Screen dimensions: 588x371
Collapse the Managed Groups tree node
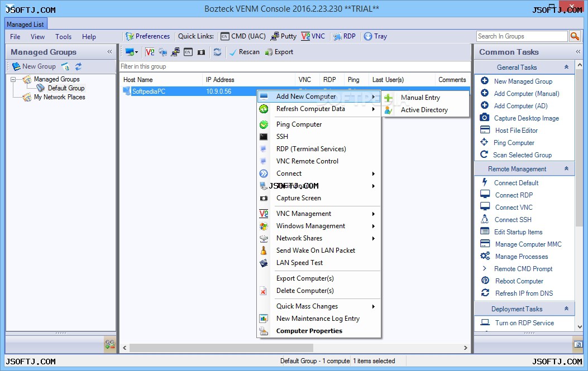coord(13,79)
